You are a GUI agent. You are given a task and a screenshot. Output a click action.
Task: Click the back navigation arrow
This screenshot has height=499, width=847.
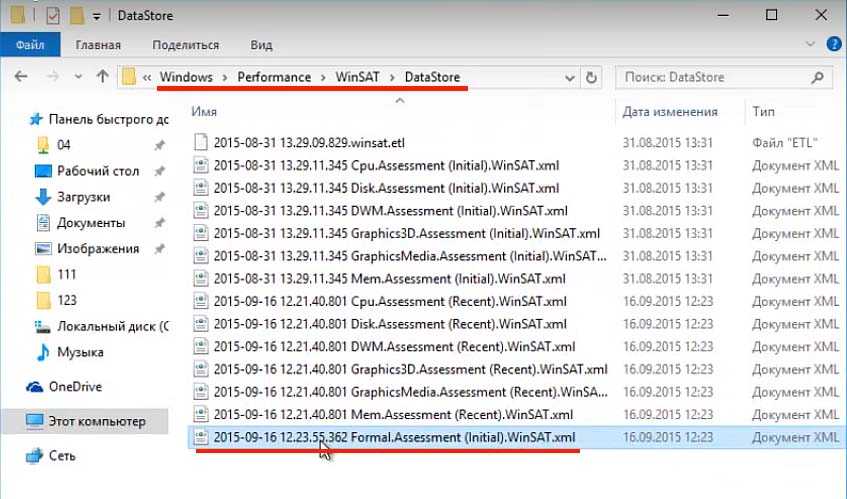pos(22,77)
